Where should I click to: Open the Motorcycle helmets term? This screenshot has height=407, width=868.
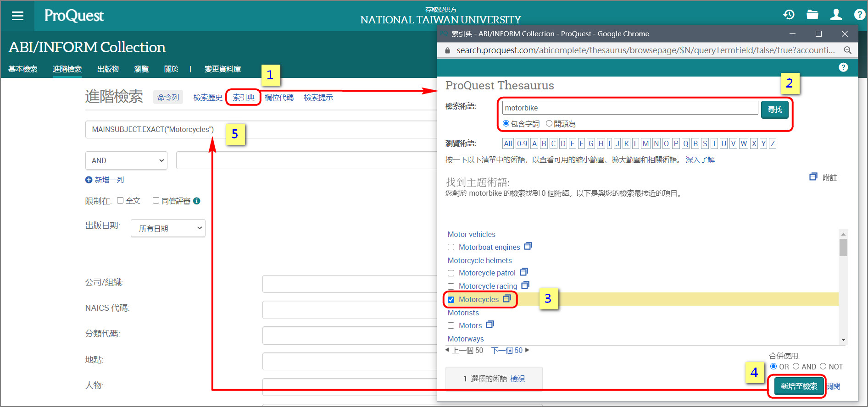[479, 260]
